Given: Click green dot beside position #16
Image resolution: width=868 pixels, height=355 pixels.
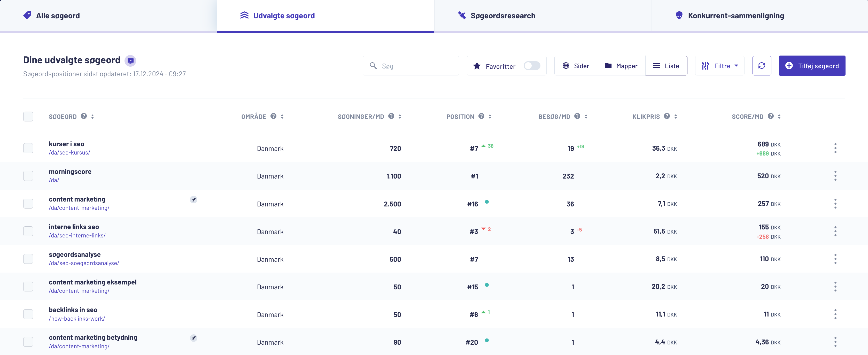Looking at the screenshot, I should (486, 202).
